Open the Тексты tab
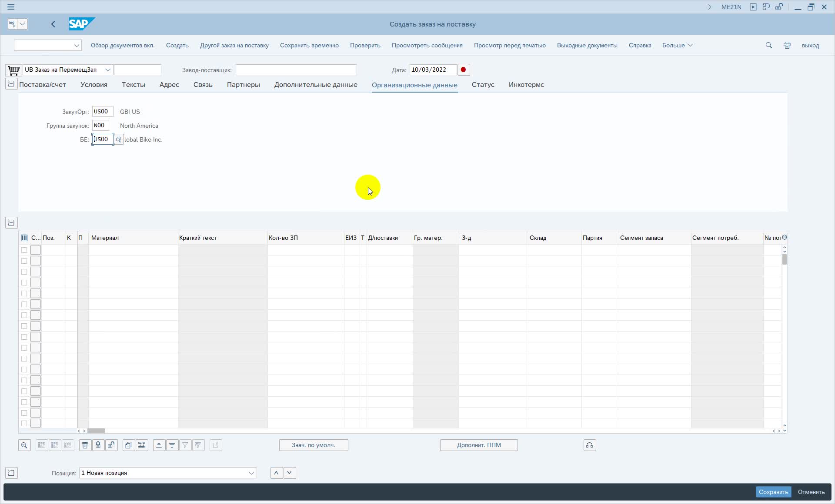 pyautogui.click(x=134, y=85)
